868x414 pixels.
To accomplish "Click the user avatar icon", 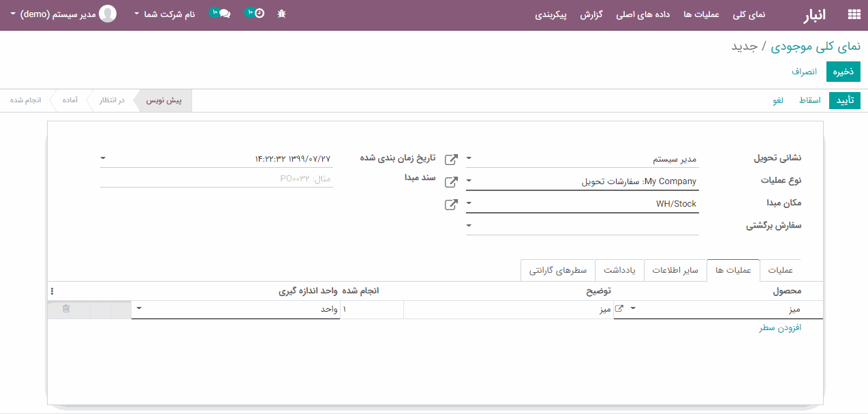I will coord(108,14).
